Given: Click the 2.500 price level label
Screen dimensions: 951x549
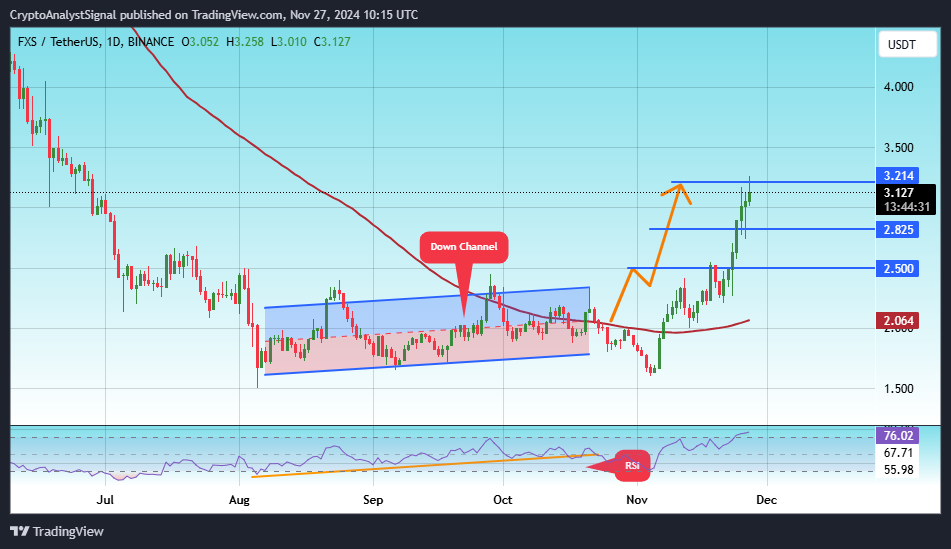Looking at the screenshot, I should coord(898,268).
